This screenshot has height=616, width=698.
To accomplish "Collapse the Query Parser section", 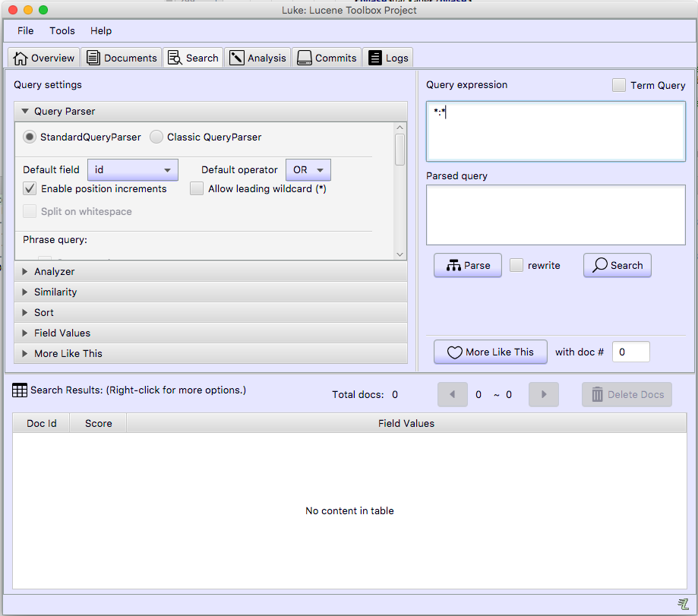I will coord(210,111).
